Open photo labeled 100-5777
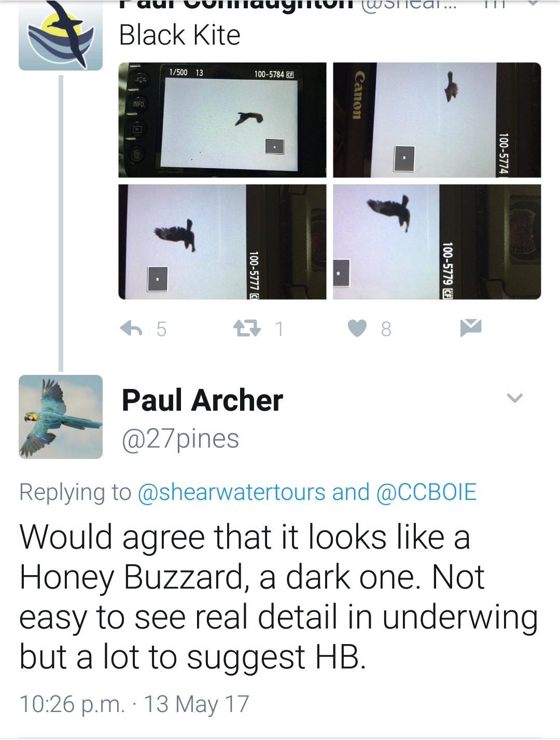The width and height of the screenshot is (560, 740). 222,242
